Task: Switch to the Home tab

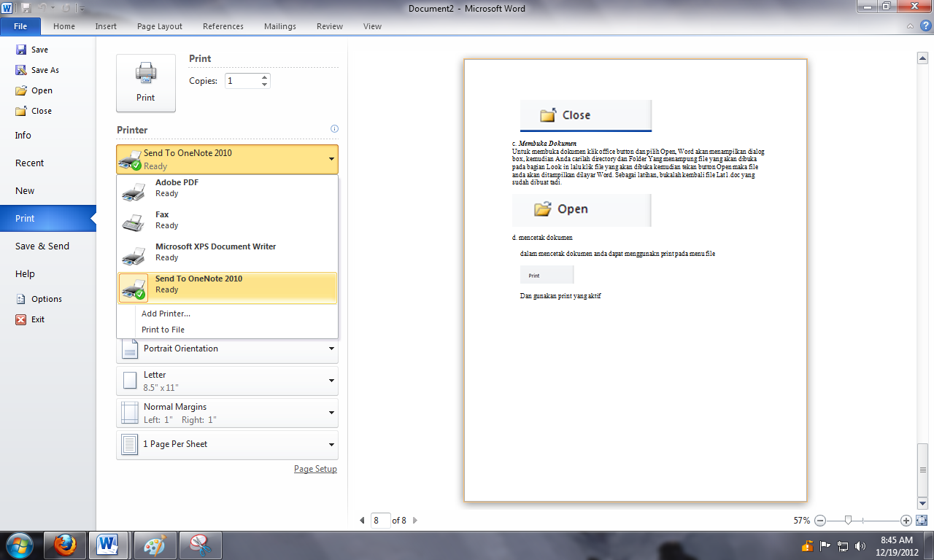Action: (64, 26)
